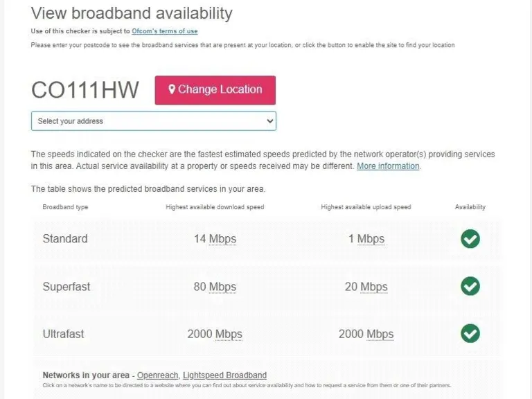Click the green availability checkmark for Standard

(470, 239)
